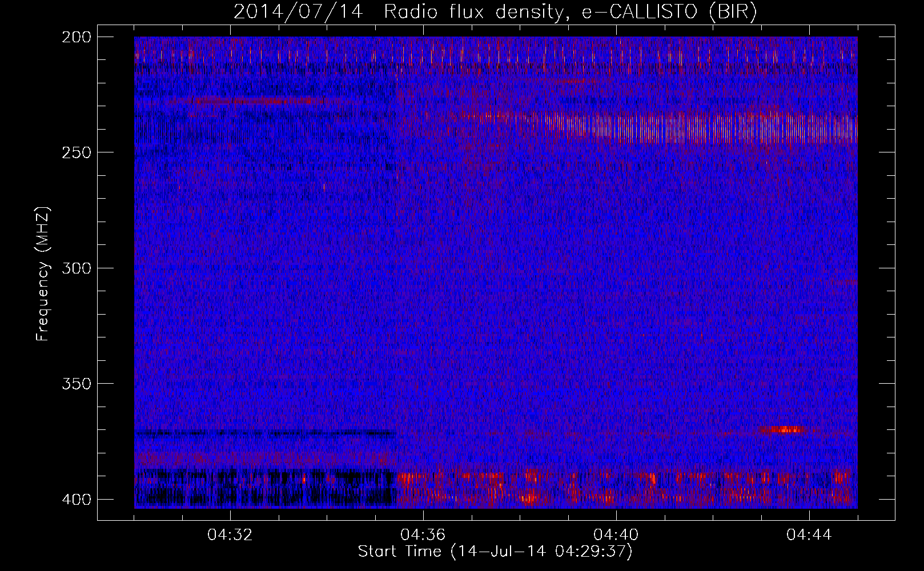
Task: Click the 350 frequency tick label
Action: (x=77, y=384)
